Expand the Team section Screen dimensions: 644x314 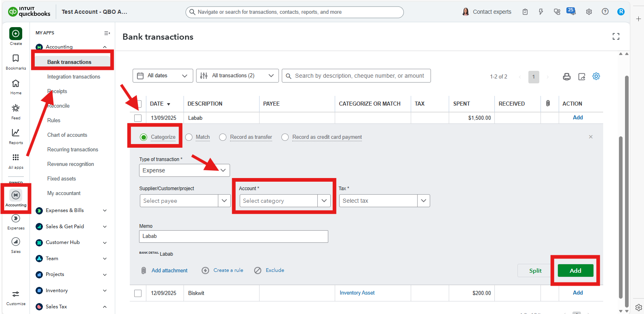[x=105, y=259]
